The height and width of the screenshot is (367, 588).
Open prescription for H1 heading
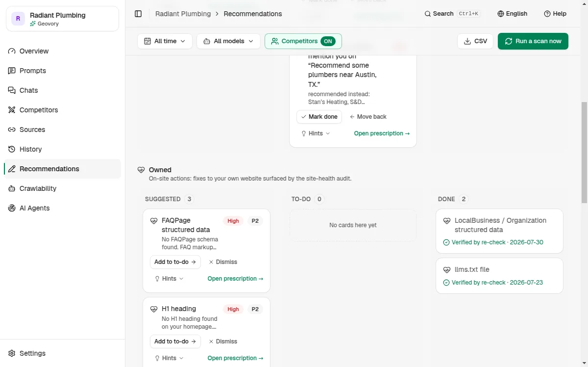coord(235,358)
